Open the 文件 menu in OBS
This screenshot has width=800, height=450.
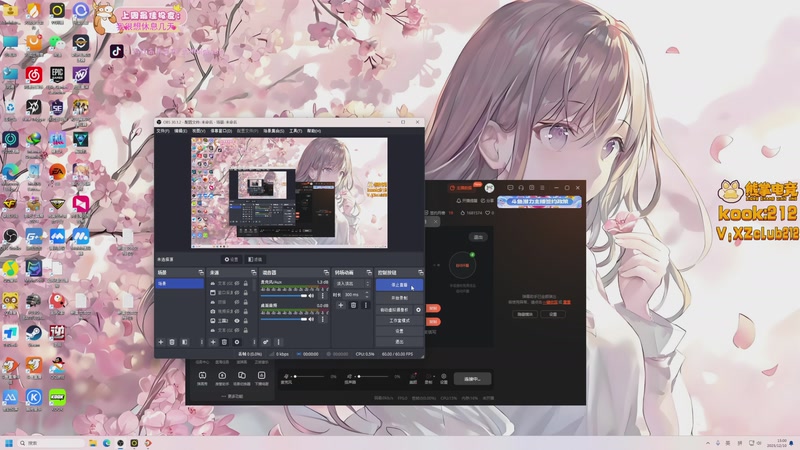click(x=162, y=131)
